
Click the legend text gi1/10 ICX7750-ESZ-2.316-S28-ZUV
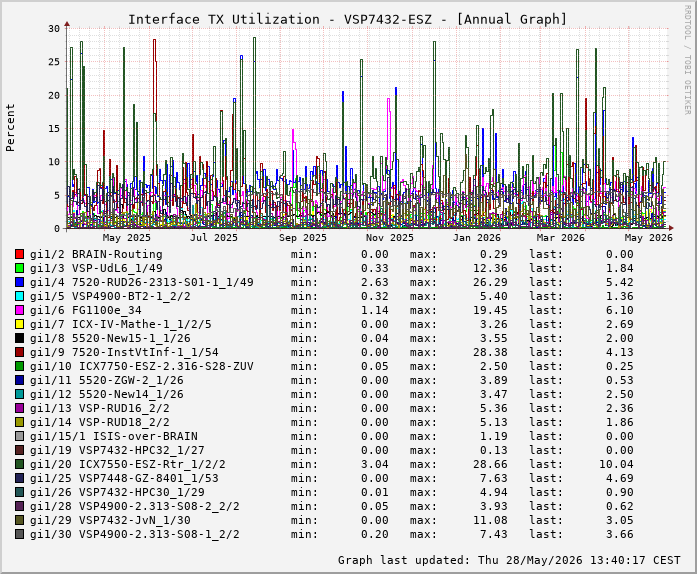[x=141, y=366]
